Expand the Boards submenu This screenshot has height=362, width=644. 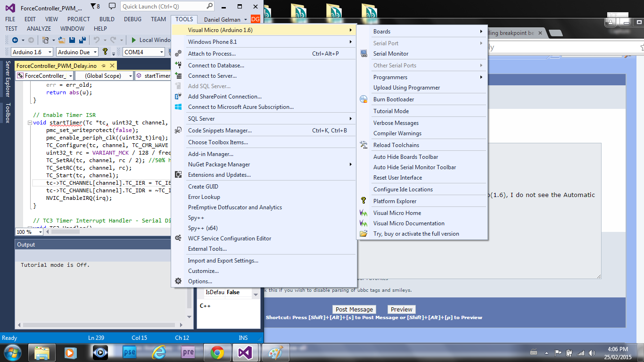[422, 32]
